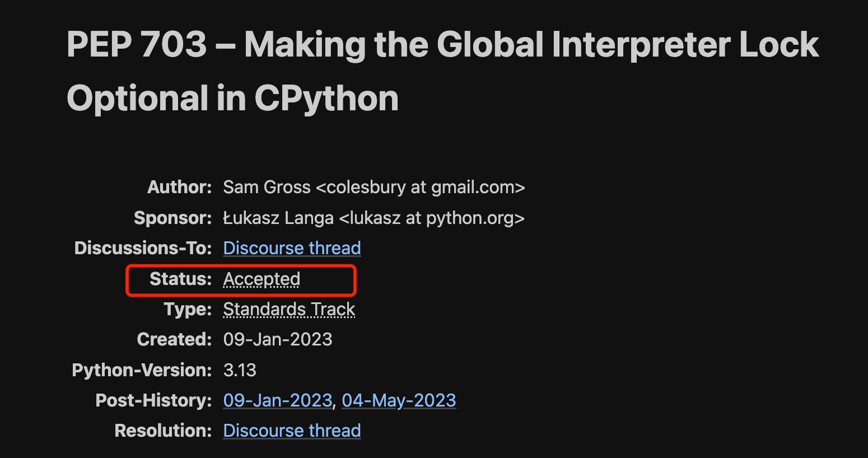
Task: Select the "Standards Track" type value
Action: (x=289, y=309)
